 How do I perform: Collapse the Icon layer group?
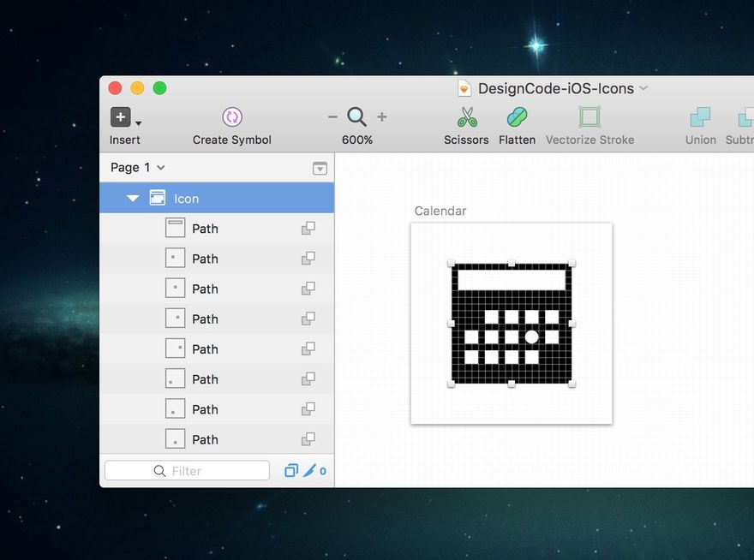point(133,198)
